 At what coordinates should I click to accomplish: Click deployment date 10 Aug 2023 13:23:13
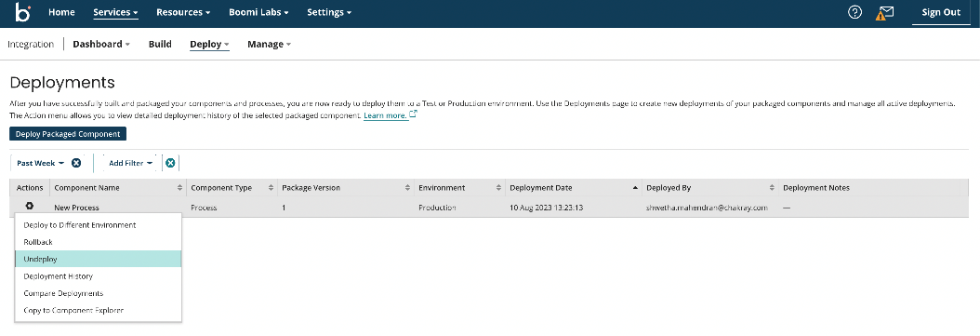pos(546,208)
